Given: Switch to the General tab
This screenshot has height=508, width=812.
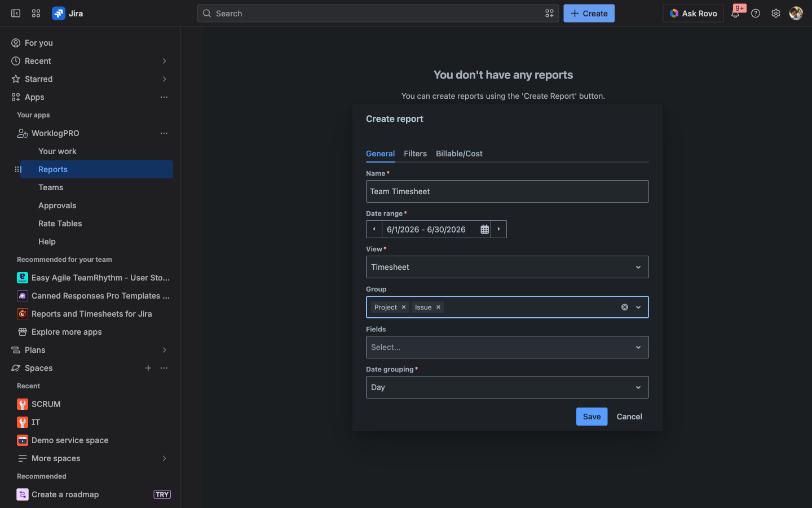Looking at the screenshot, I should click(380, 154).
